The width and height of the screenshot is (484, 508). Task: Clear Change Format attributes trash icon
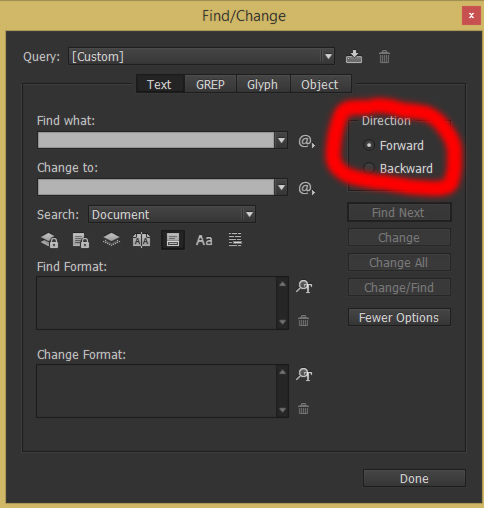tap(303, 409)
